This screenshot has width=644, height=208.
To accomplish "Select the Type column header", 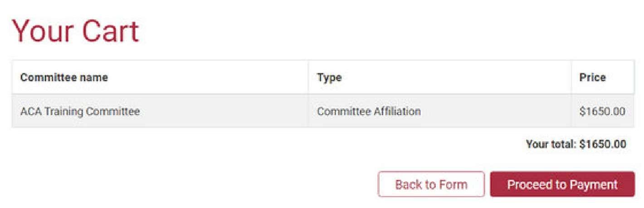I will (x=329, y=77).
